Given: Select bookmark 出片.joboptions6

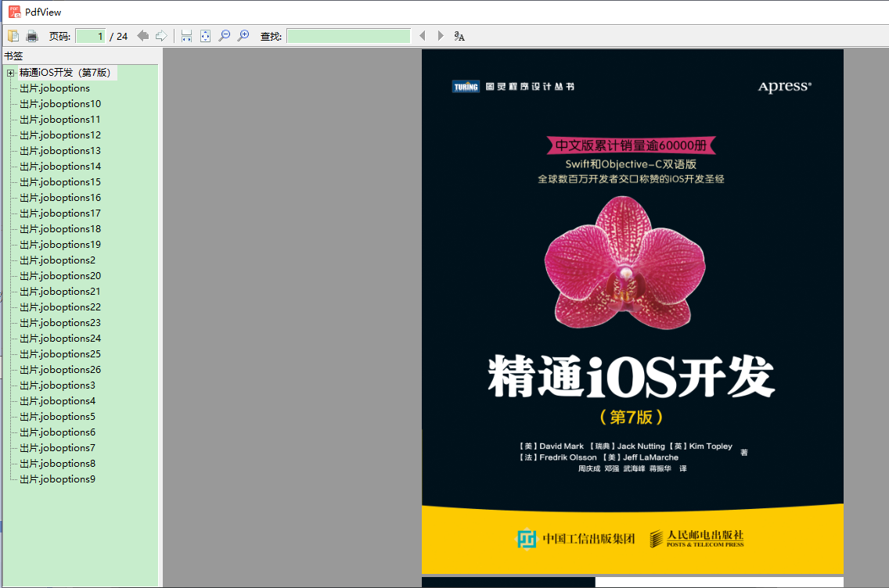Looking at the screenshot, I should [57, 432].
